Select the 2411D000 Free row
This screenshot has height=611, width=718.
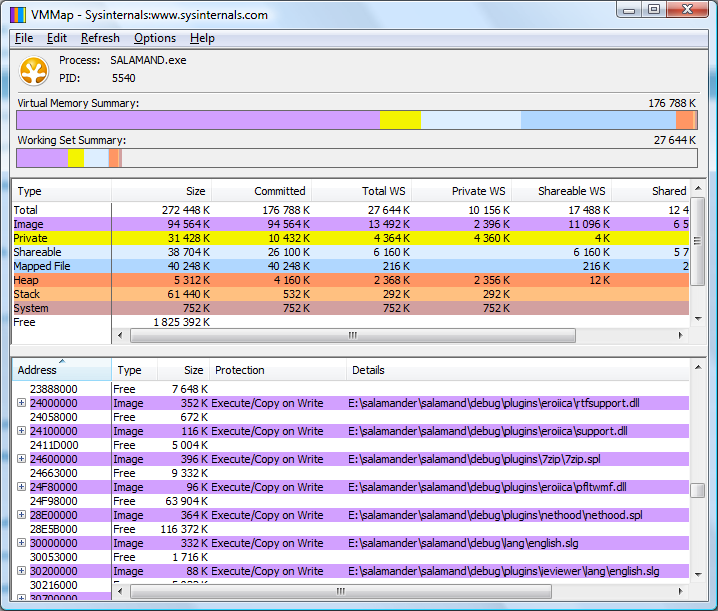(x=351, y=445)
